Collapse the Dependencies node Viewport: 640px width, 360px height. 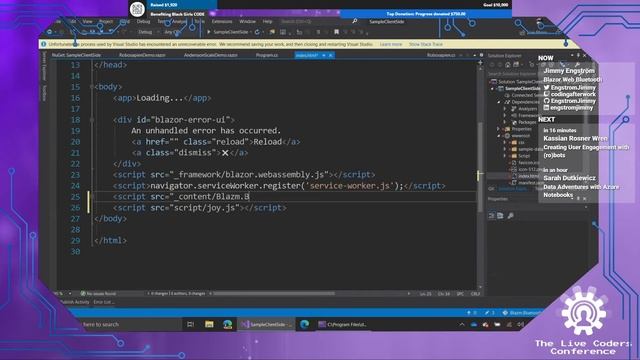click(x=499, y=102)
